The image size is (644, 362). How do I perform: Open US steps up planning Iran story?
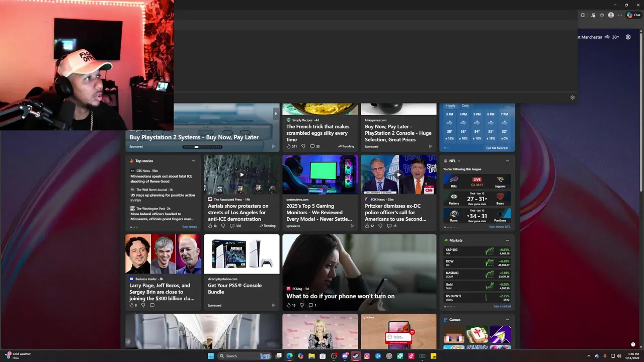[163, 197]
